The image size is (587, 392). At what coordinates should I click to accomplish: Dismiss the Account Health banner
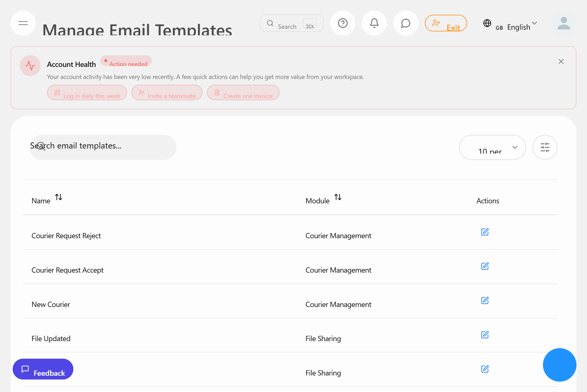[x=561, y=61]
